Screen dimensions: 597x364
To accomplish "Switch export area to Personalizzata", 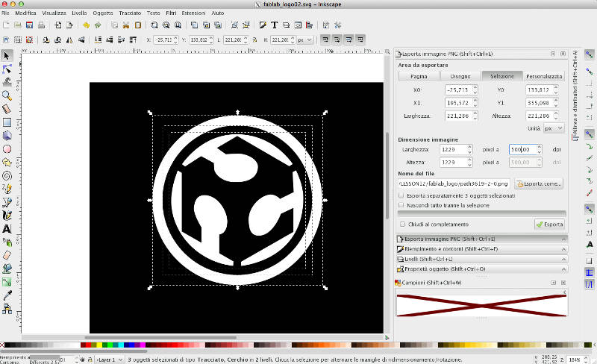I will pyautogui.click(x=544, y=76).
